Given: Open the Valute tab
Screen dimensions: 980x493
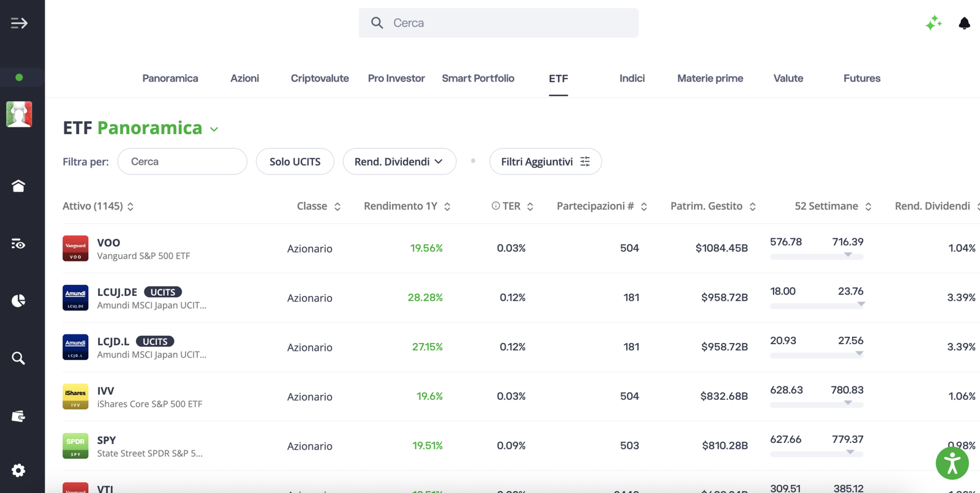Looking at the screenshot, I should pos(788,78).
